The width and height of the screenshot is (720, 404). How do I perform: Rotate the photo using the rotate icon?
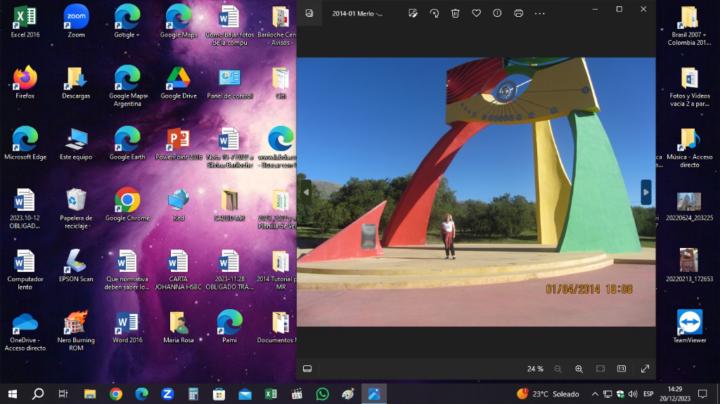(434, 13)
